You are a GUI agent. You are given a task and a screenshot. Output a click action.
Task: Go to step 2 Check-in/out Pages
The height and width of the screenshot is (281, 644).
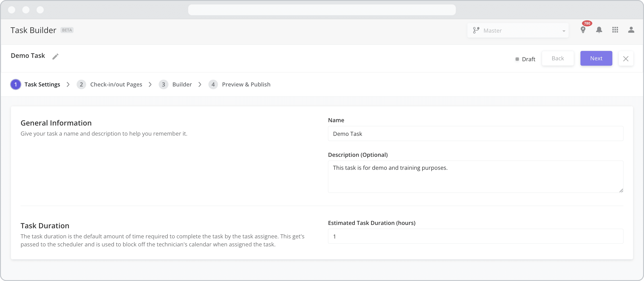109,84
